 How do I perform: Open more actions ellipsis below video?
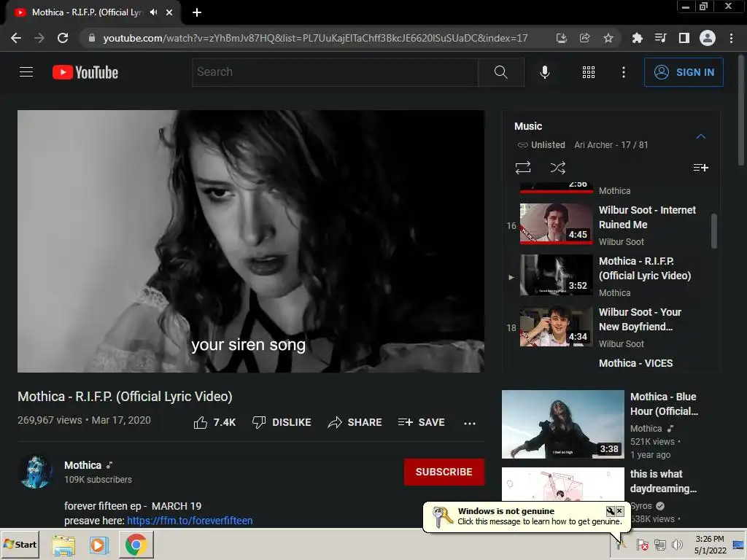(x=470, y=423)
